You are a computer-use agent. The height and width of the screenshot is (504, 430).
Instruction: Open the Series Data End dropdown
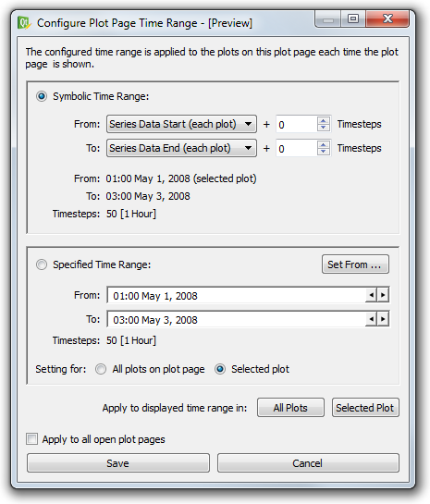click(x=181, y=148)
